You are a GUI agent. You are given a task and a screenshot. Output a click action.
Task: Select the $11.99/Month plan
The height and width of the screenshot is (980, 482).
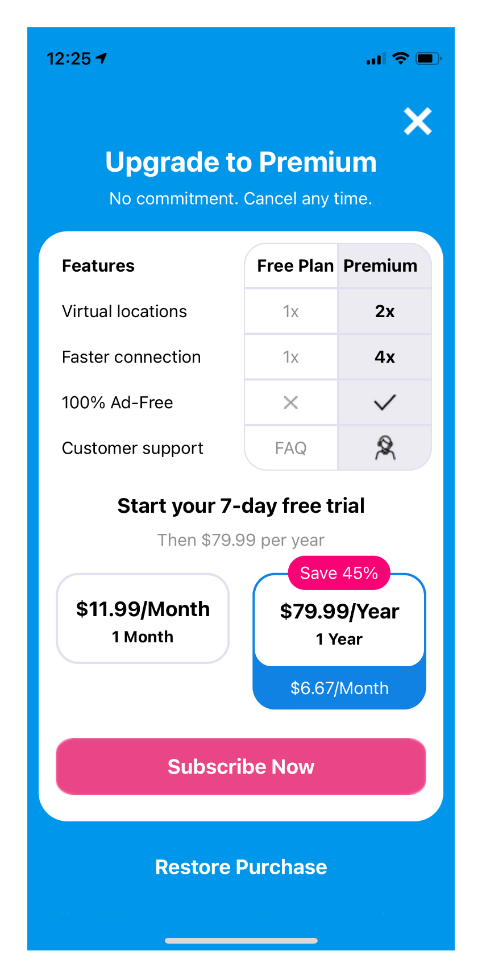(x=143, y=618)
